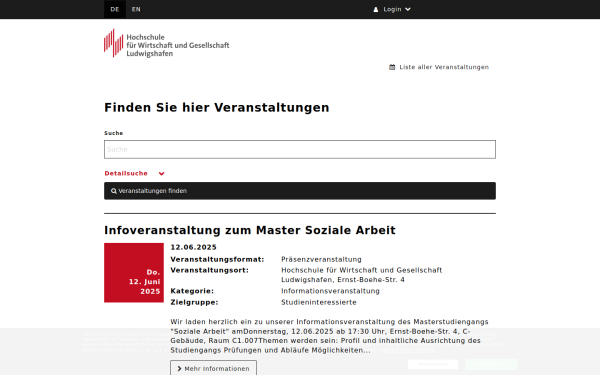Click the Hochschule Ludwigshafen logo
Viewport: 600px width, 375px height.
tap(166, 43)
